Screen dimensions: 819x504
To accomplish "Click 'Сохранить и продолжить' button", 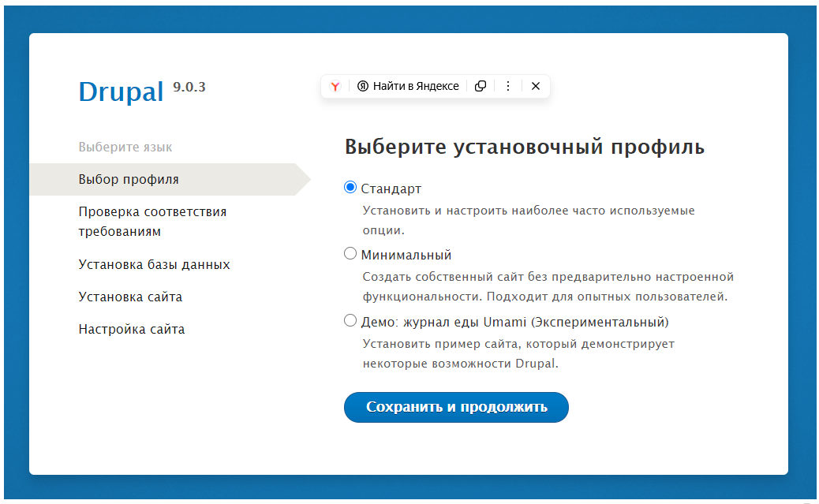I will pos(456,407).
